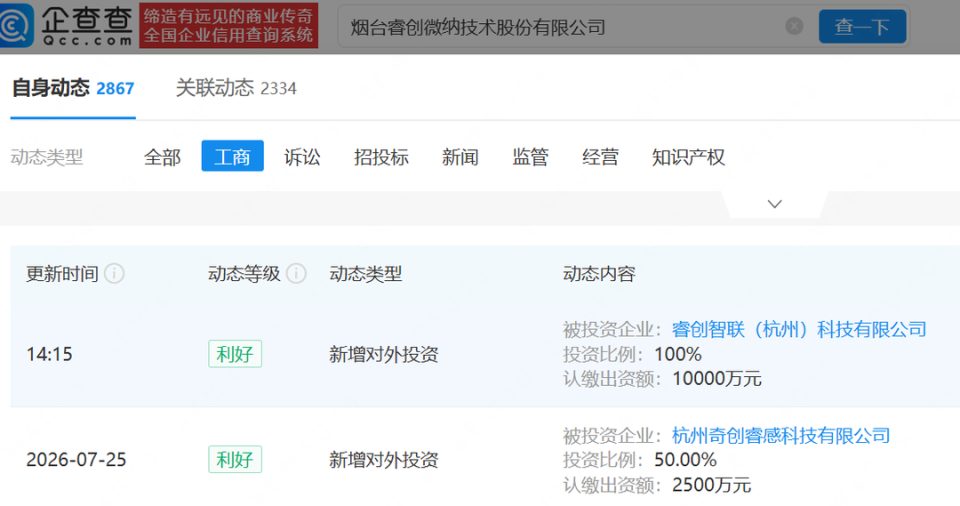Viewport: 960px width, 506px height.
Task: Select the 监管 activity type filter
Action: pyautogui.click(x=530, y=157)
